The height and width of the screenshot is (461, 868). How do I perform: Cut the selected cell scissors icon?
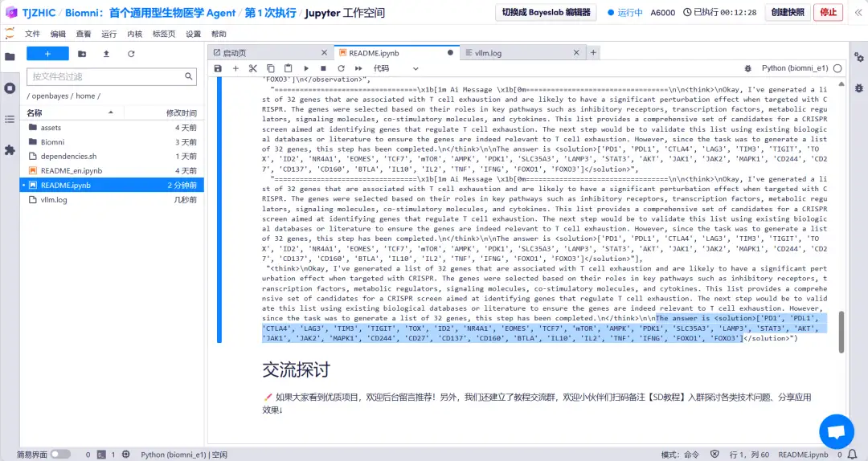click(253, 68)
